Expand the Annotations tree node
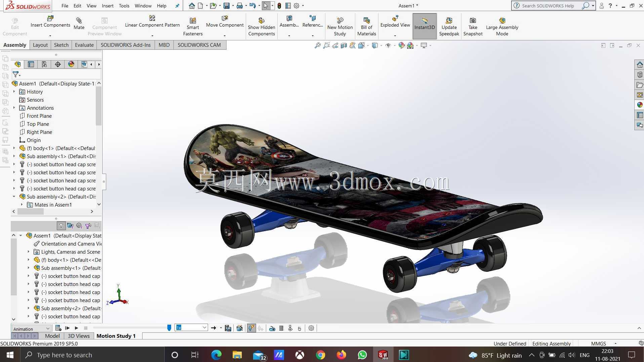 pyautogui.click(x=14, y=108)
